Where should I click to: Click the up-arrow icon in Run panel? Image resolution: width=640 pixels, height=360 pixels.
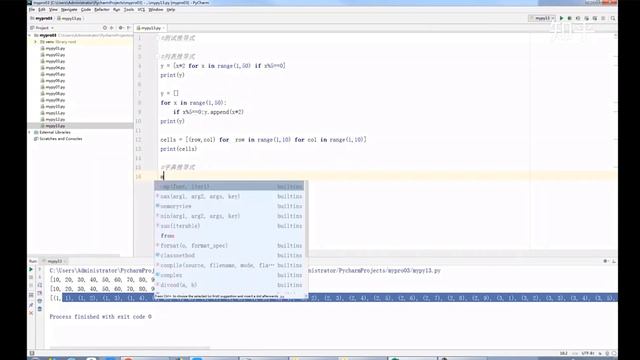[40, 269]
